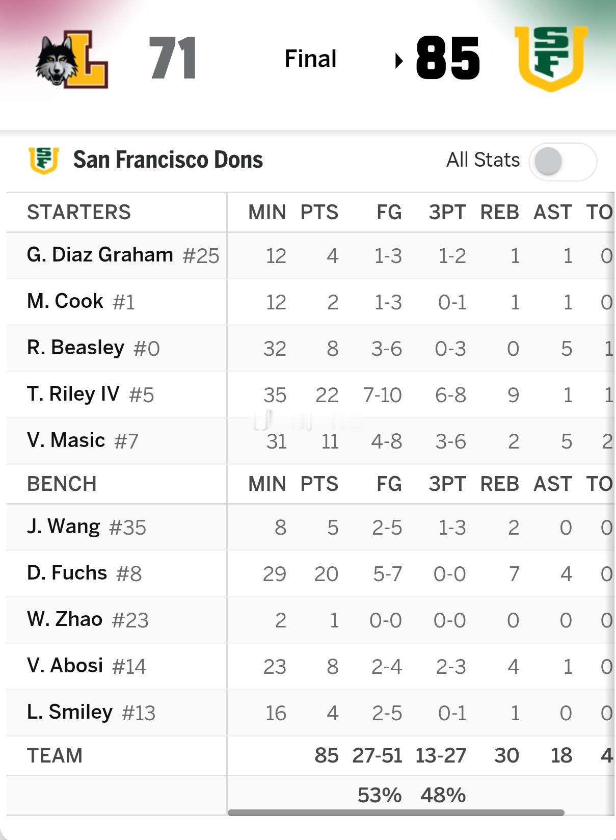Open R. Beasley player profile
616x840 pixels.
75,348
